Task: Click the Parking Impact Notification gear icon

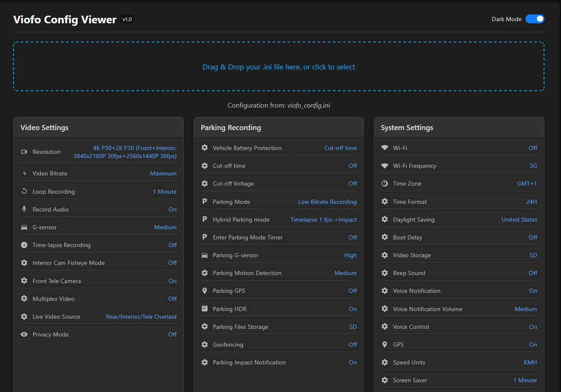Action: [205, 362]
